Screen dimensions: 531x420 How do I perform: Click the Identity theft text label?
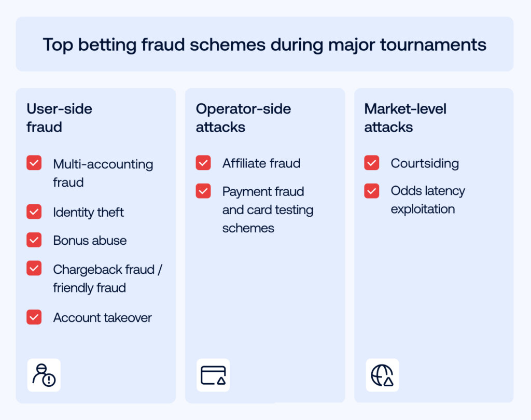coord(88,212)
